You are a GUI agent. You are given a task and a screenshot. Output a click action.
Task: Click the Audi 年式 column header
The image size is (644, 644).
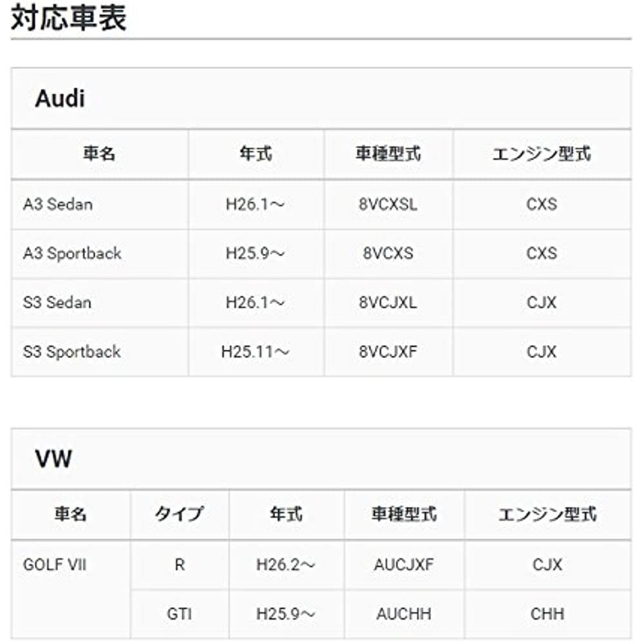pos(256,154)
